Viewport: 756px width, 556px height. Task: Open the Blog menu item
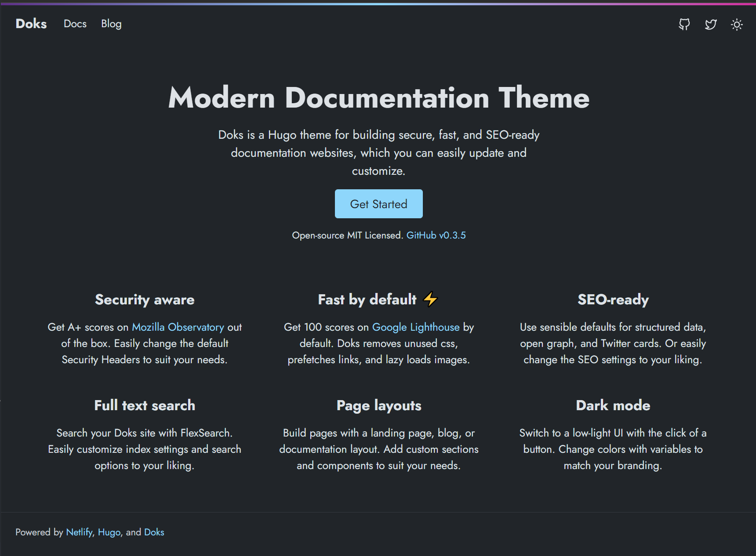point(111,24)
